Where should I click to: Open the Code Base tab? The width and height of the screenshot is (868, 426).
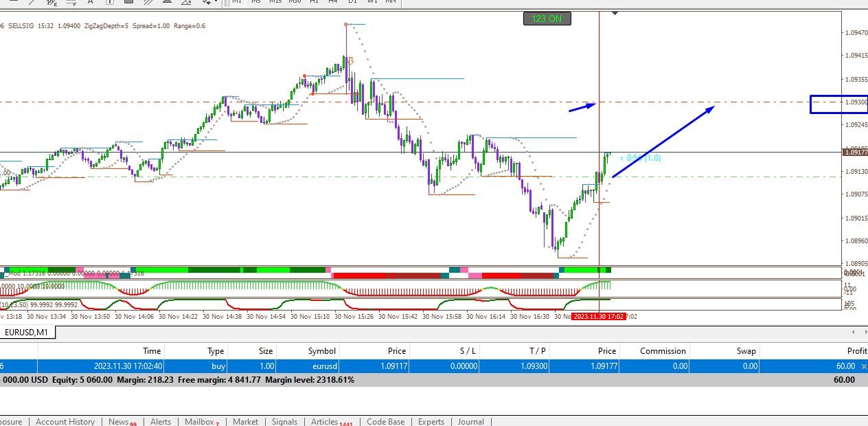tap(385, 421)
